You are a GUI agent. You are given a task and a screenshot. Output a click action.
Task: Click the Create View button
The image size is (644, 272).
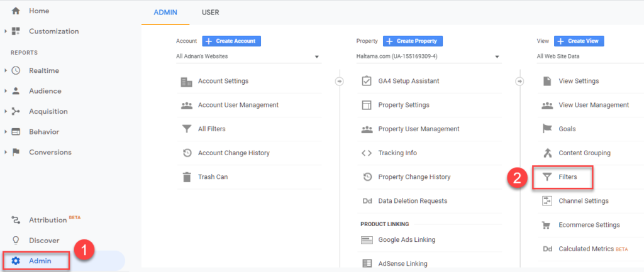579,41
